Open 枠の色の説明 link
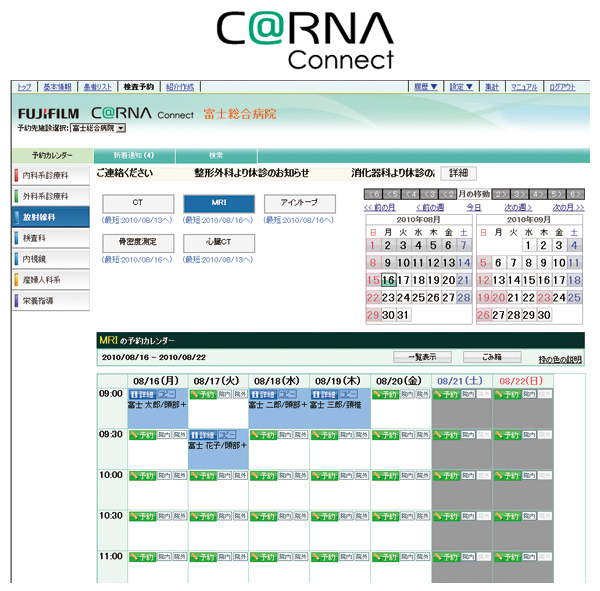 [560, 359]
